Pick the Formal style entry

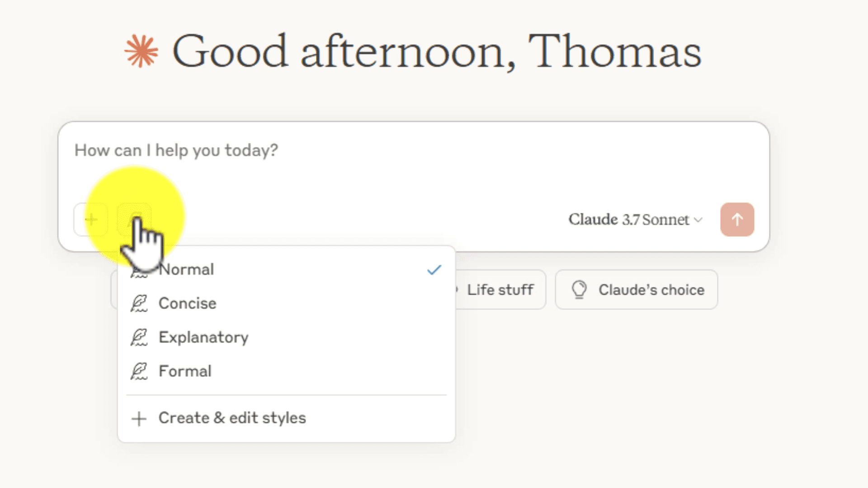coord(286,371)
